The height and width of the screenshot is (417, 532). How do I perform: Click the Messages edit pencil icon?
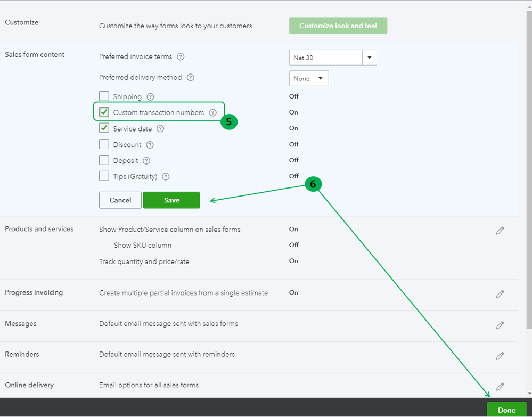click(500, 325)
